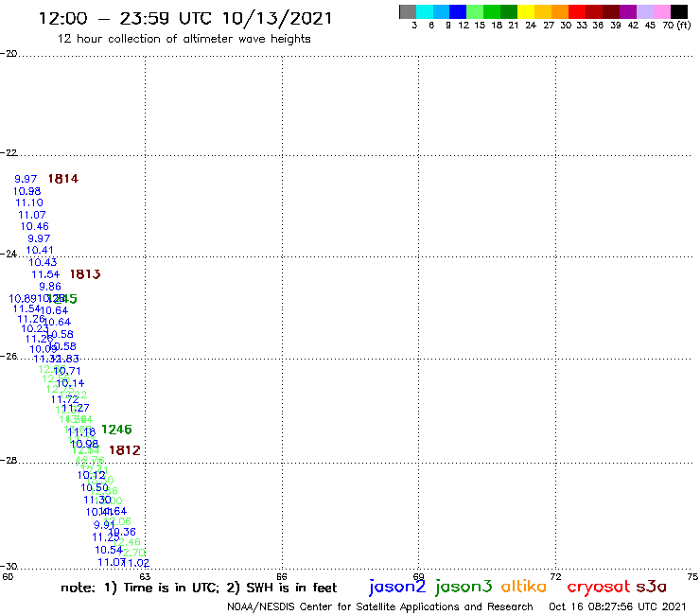Viewport: 700px width, 615px height.
Task: Click the note 'Time is in UTC' text
Action: coord(171,588)
